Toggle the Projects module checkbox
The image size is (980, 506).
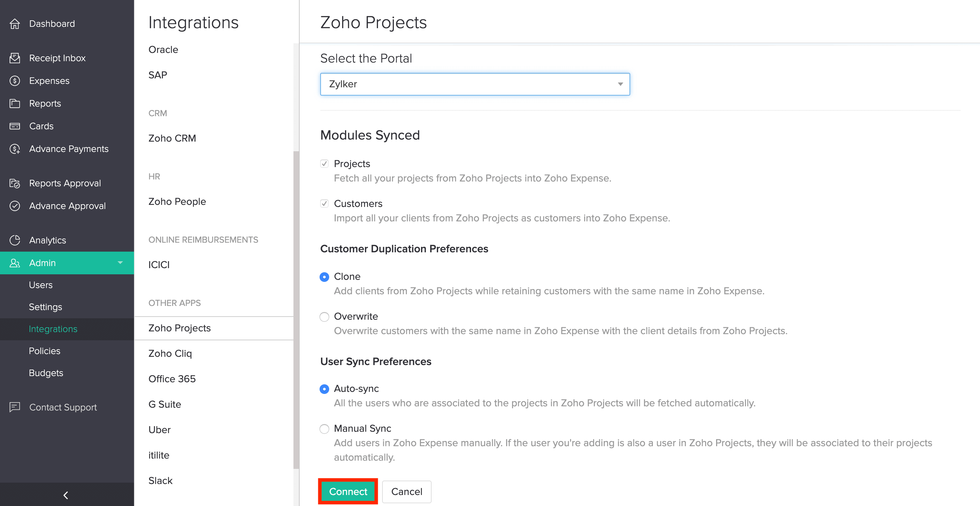[324, 164]
